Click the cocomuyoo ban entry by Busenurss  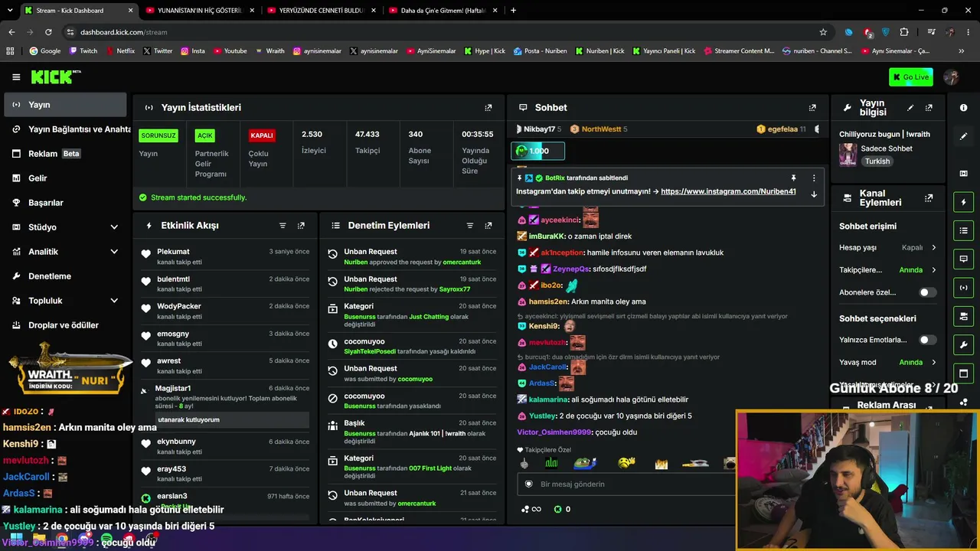click(410, 401)
